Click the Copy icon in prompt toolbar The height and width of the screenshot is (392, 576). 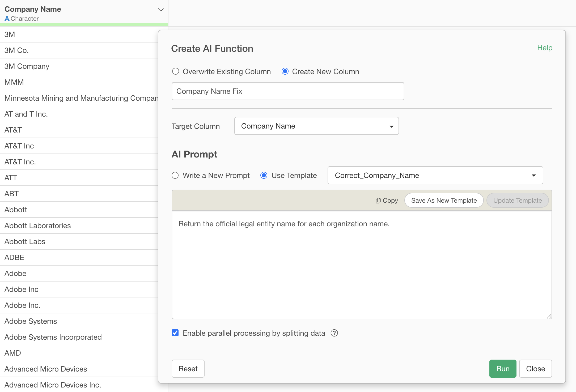pos(378,201)
